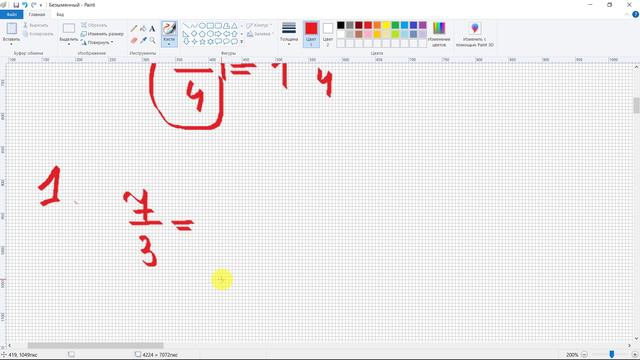Pick the Right triangle shape
Screen dimensions: 640x360
(186, 34)
